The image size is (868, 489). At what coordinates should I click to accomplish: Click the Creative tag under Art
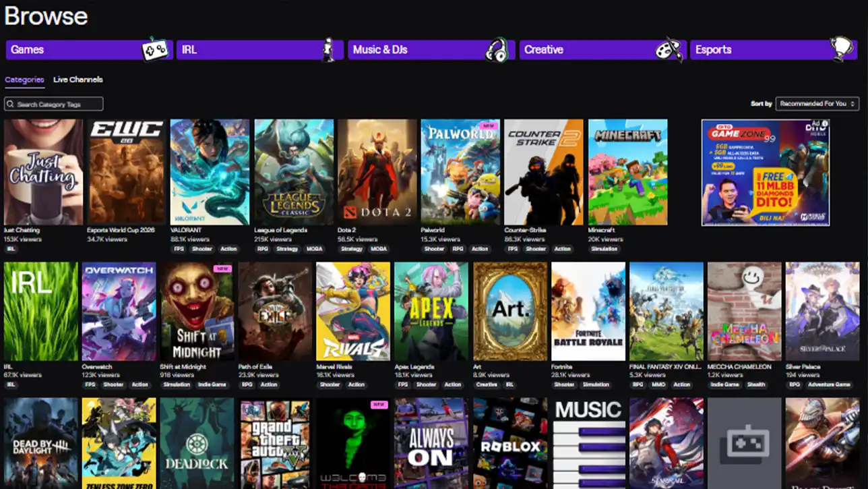[487, 384]
